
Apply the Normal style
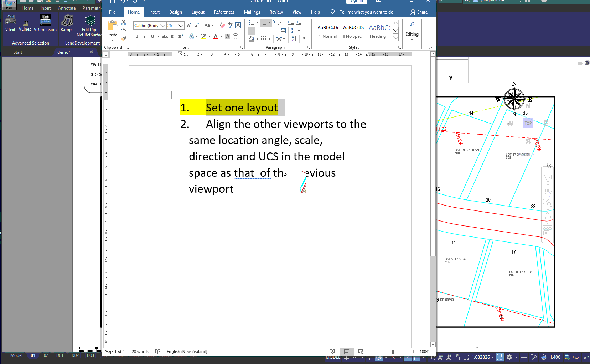[328, 31]
